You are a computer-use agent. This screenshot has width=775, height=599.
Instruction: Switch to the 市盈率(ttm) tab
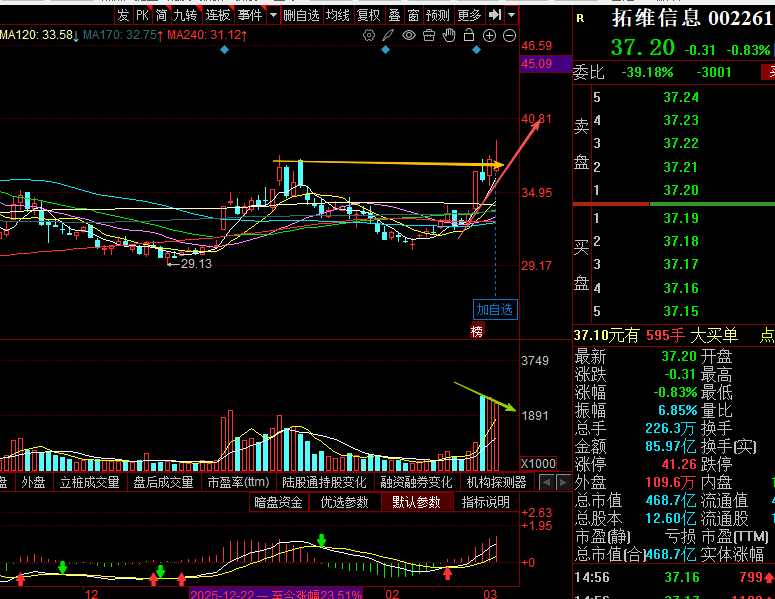point(238,482)
